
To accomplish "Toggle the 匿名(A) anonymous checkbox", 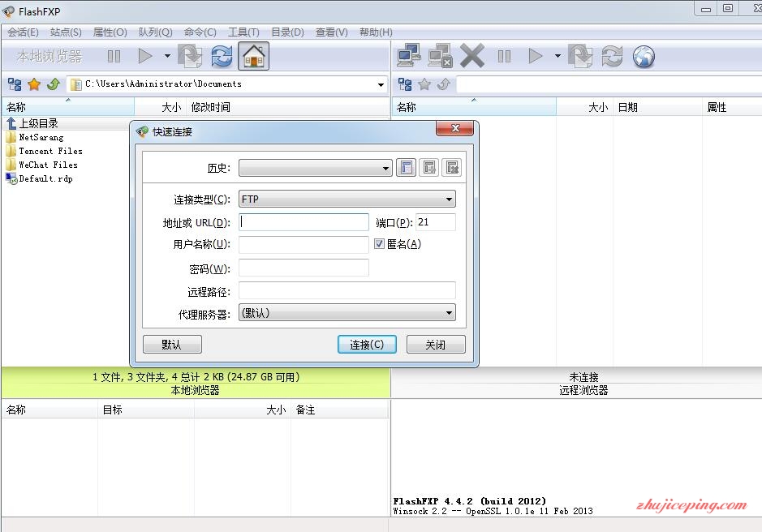I will [x=379, y=244].
